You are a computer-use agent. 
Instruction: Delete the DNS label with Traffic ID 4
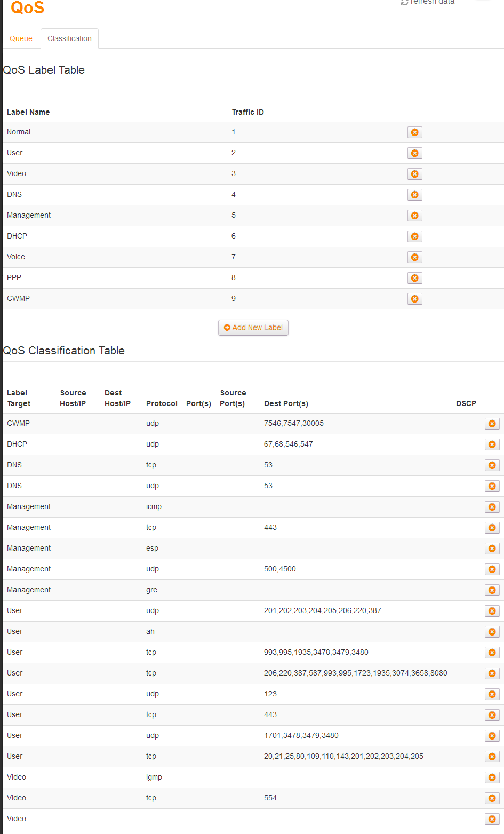[414, 195]
